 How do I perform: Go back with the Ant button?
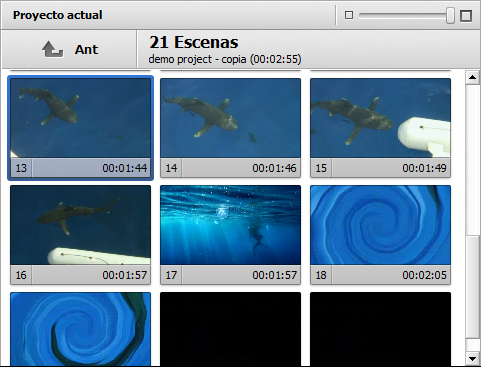pyautogui.click(x=69, y=49)
